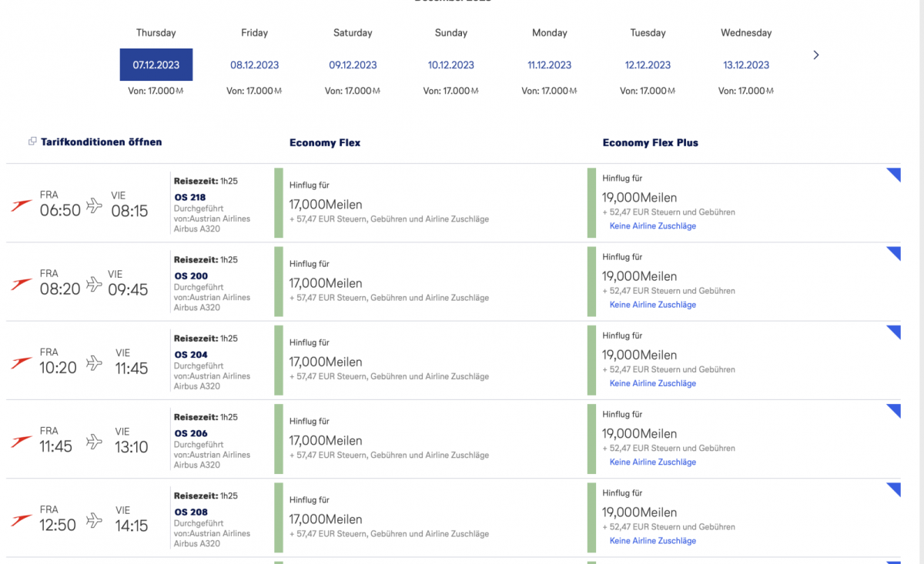Screen dimensions: 924x564
Task: Click the blue corner marker on OS 204 row
Action: (894, 332)
